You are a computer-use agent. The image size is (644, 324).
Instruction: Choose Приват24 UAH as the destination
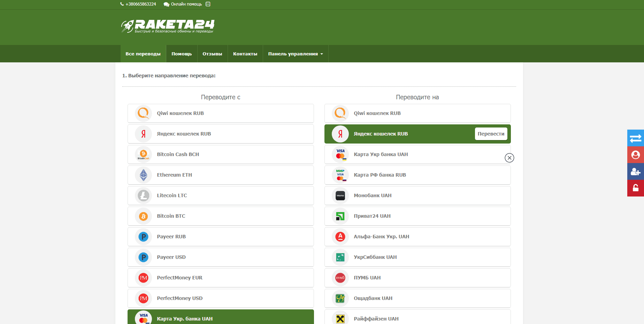(417, 216)
